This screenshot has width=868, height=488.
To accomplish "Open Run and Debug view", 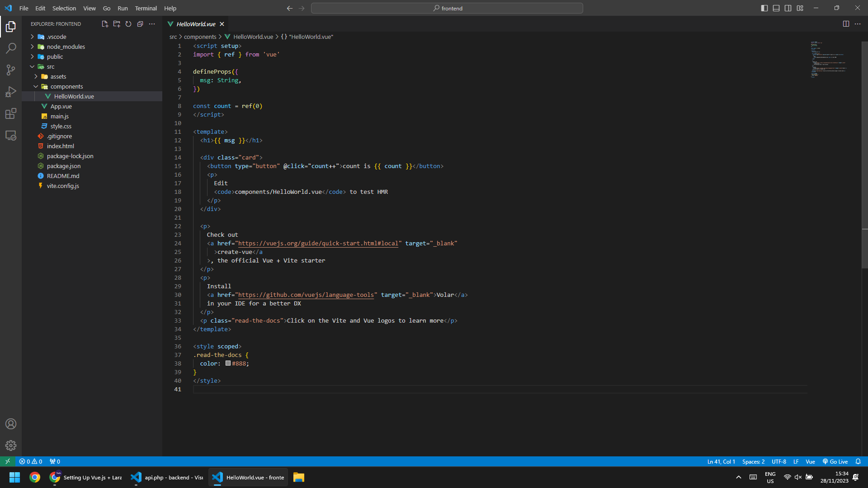I will (11, 92).
